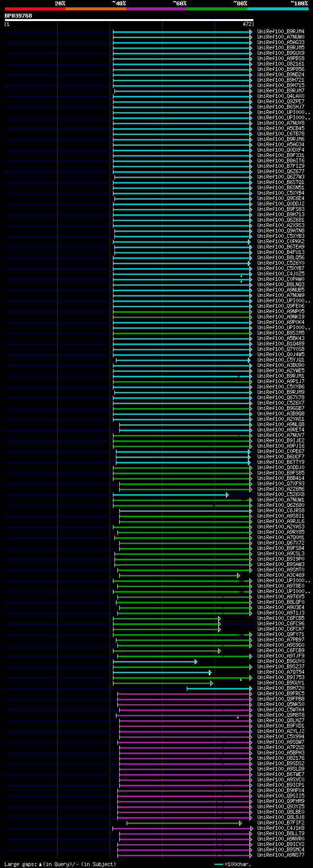This screenshot has height=868, width=313.
Task: Open hit UniRef100_B9RJM4
Action: (x=281, y=31)
